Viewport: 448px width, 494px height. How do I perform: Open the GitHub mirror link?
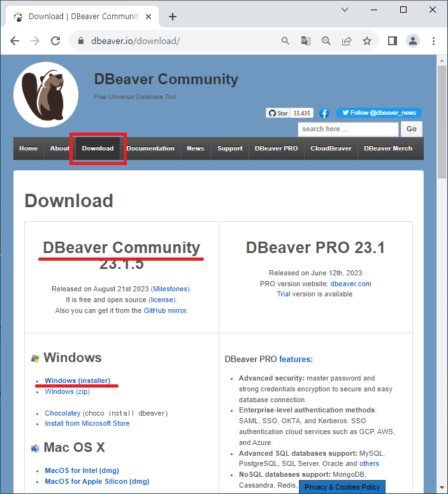coord(165,310)
